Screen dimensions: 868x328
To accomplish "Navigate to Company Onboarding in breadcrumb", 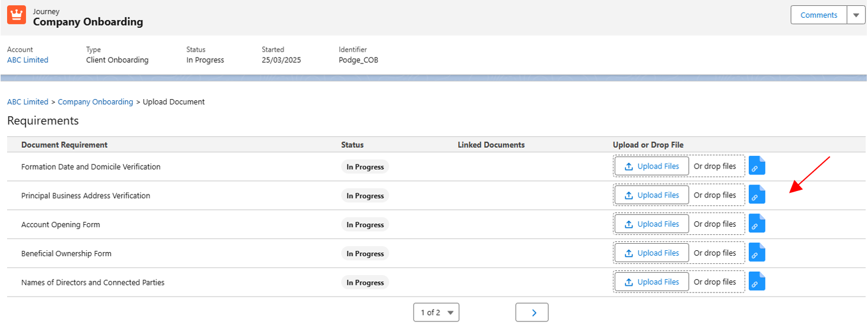I will coord(96,102).
